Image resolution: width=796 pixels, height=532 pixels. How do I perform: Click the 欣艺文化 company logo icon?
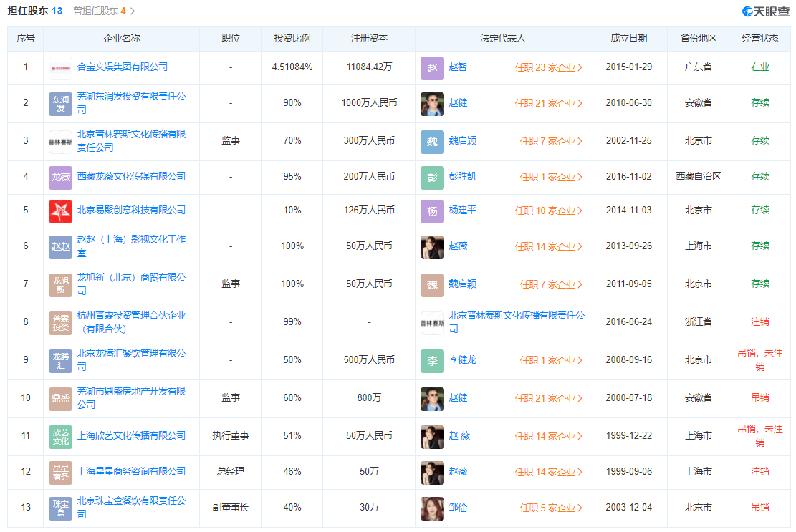pos(60,437)
